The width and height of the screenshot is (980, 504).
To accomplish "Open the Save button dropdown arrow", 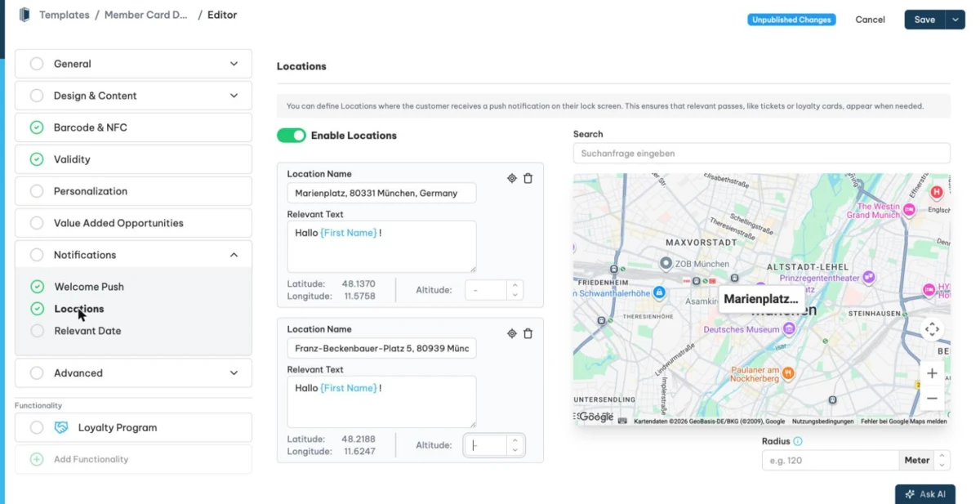I will tap(955, 20).
